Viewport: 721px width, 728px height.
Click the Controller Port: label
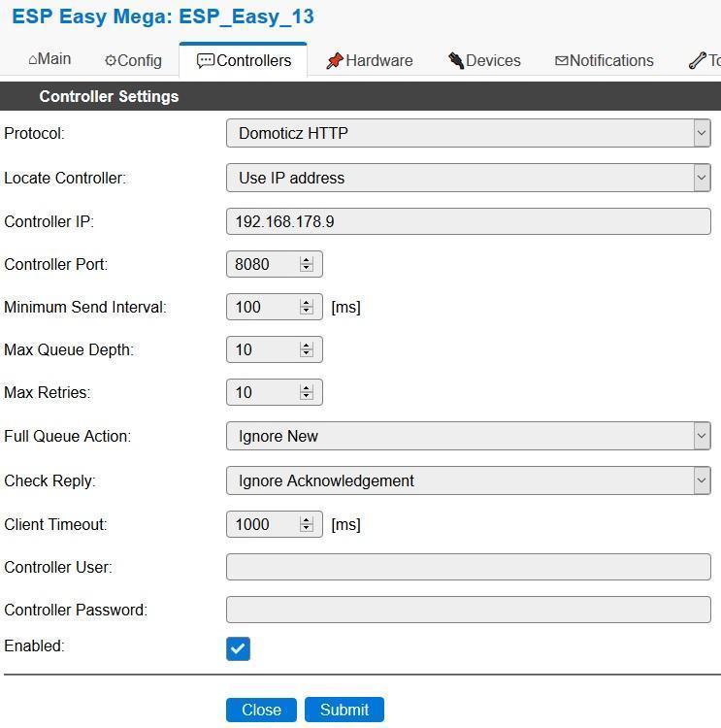tap(55, 265)
